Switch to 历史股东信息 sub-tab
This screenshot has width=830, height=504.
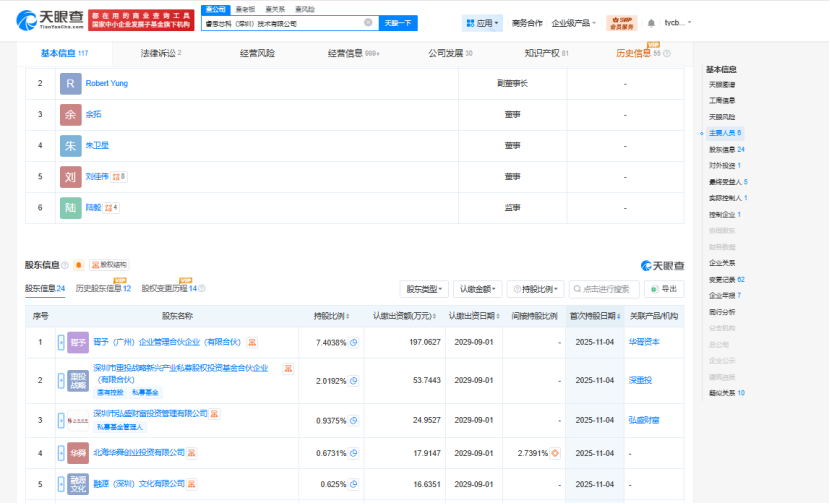coord(103,288)
